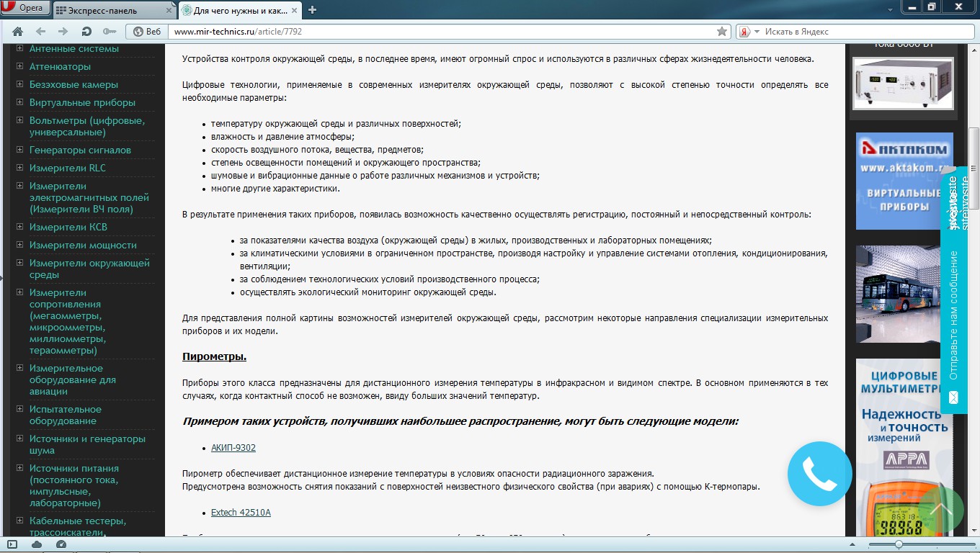Expand the Генераторы сигналов category

(x=19, y=150)
